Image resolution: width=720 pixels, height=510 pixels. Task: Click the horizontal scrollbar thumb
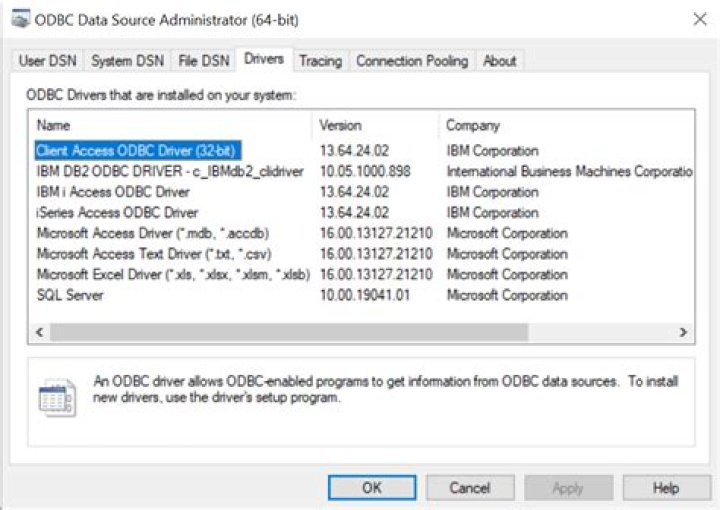click(289, 332)
